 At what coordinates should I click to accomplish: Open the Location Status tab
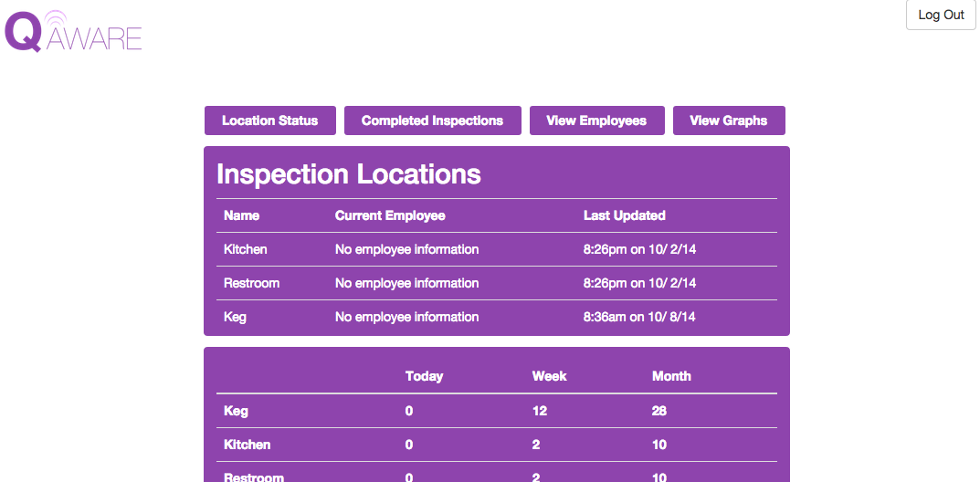point(270,120)
